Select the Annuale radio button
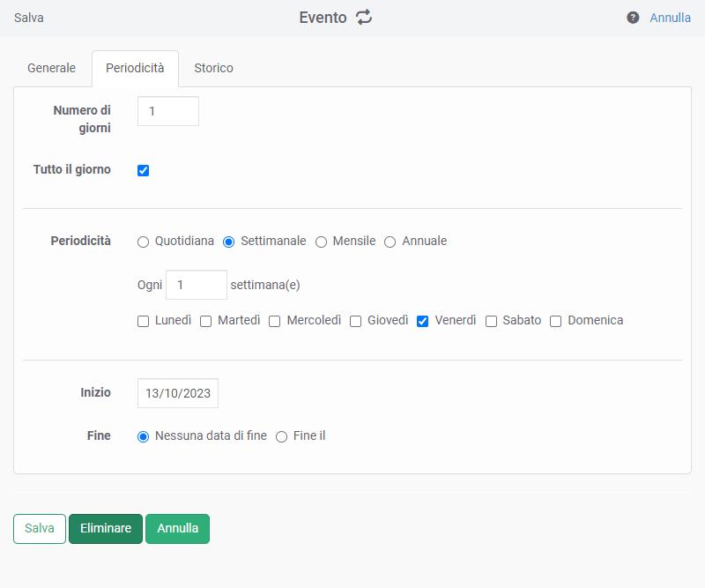The width and height of the screenshot is (705, 588). coord(390,242)
